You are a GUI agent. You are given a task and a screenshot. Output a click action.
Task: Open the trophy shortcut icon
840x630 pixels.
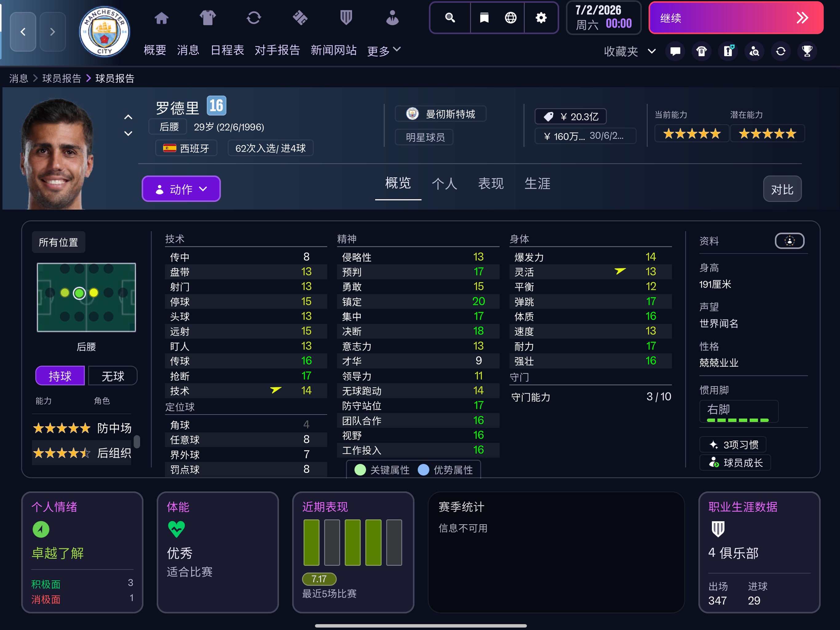(x=807, y=51)
